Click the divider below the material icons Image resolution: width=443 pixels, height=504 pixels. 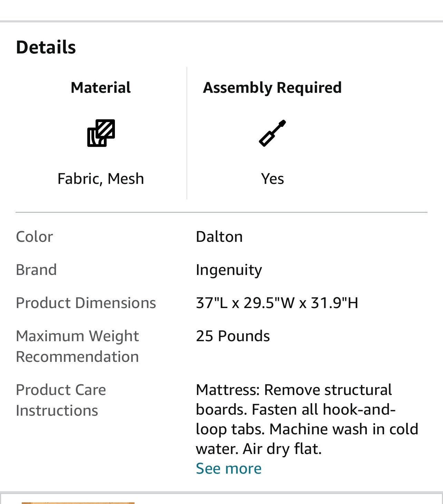[221, 213]
